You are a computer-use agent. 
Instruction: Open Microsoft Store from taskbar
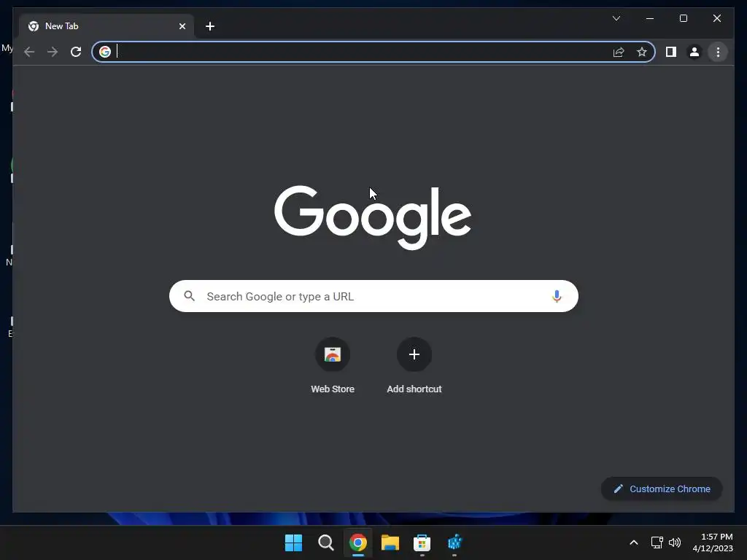(x=422, y=542)
